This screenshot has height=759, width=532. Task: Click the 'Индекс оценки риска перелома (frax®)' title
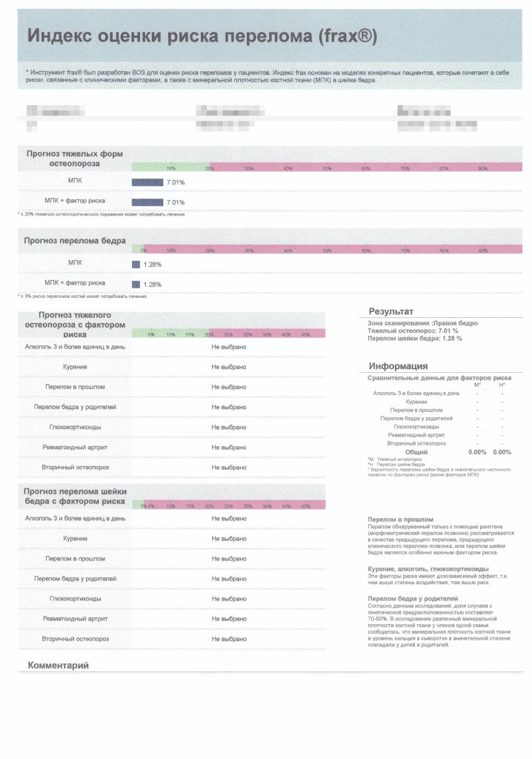pyautogui.click(x=202, y=36)
